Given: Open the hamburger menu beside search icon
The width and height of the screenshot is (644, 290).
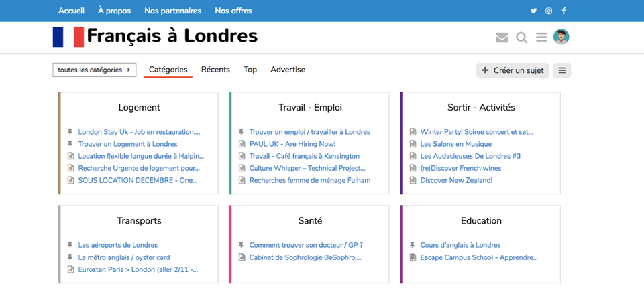Looking at the screenshot, I should 541,38.
